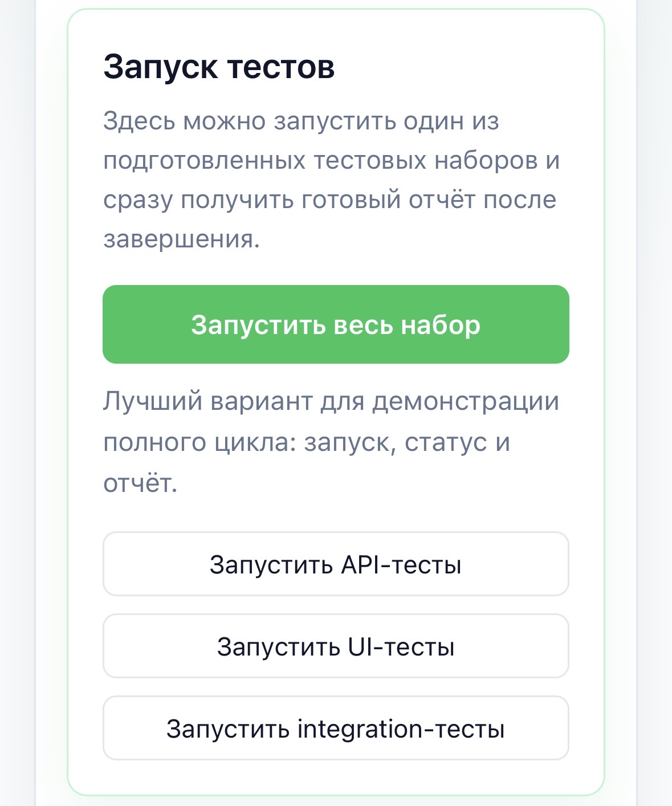672x806 pixels.
Task: Click the word "UI-тесты" in the button label
Action: [x=401, y=647]
